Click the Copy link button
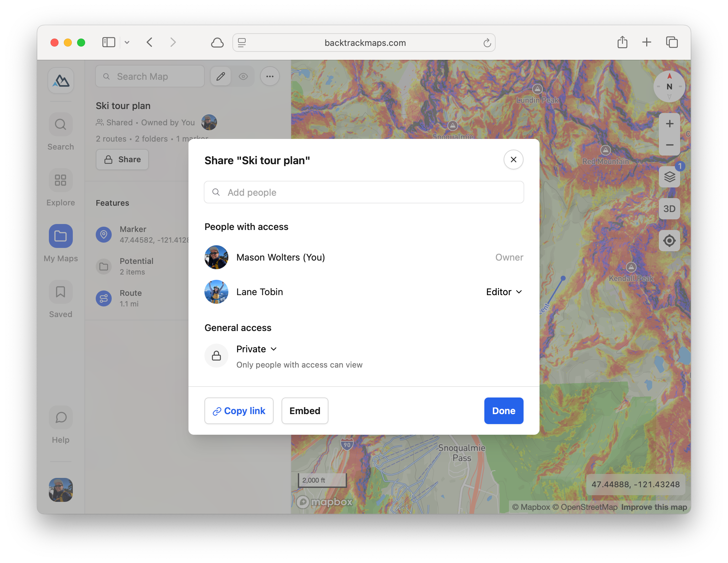728x563 pixels. (239, 411)
